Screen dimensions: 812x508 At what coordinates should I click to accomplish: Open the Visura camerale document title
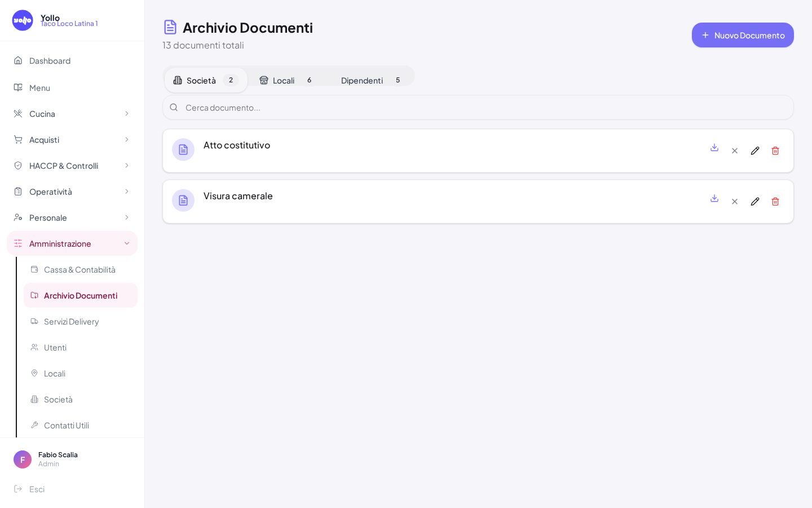(238, 196)
